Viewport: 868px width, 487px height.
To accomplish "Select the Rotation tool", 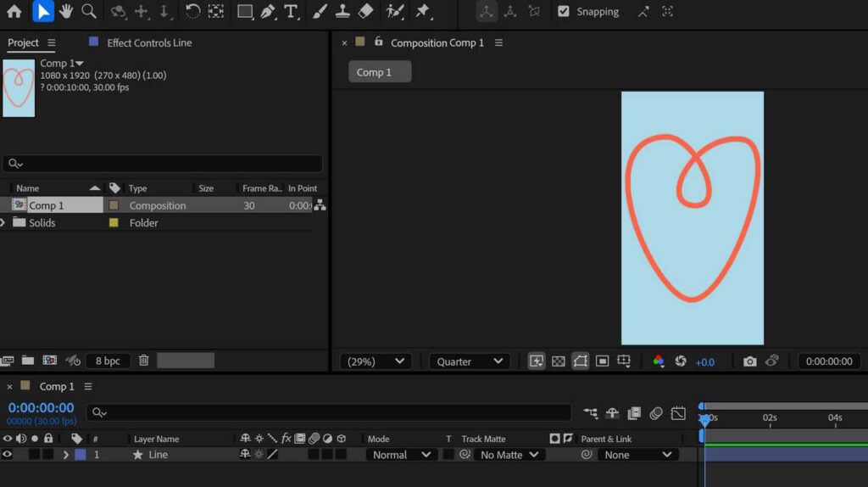I will click(x=192, y=11).
